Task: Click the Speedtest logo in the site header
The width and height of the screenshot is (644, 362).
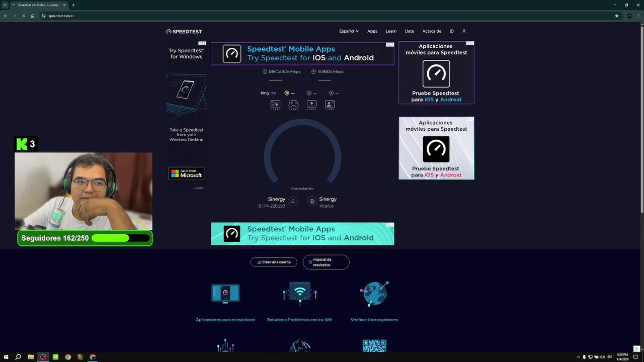Action: click(184, 31)
